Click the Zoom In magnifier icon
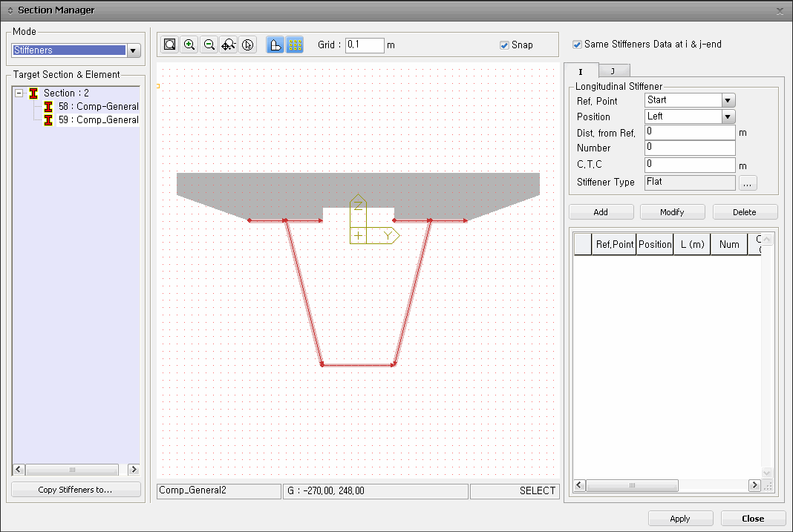Viewport: 793px width, 532px height. pos(189,45)
